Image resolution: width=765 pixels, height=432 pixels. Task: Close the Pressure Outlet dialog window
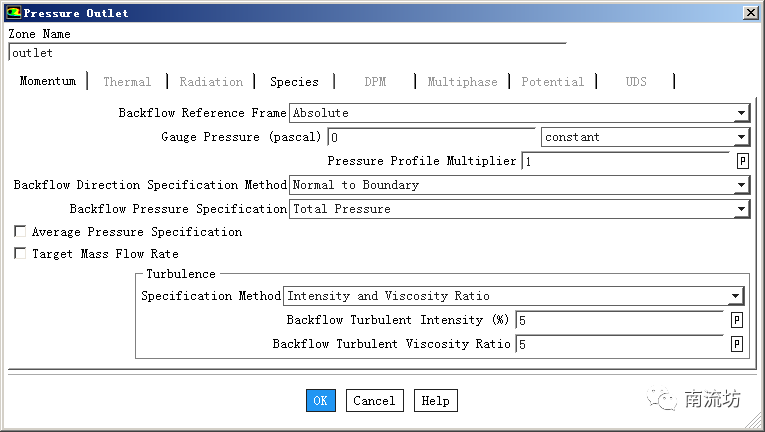click(x=750, y=13)
